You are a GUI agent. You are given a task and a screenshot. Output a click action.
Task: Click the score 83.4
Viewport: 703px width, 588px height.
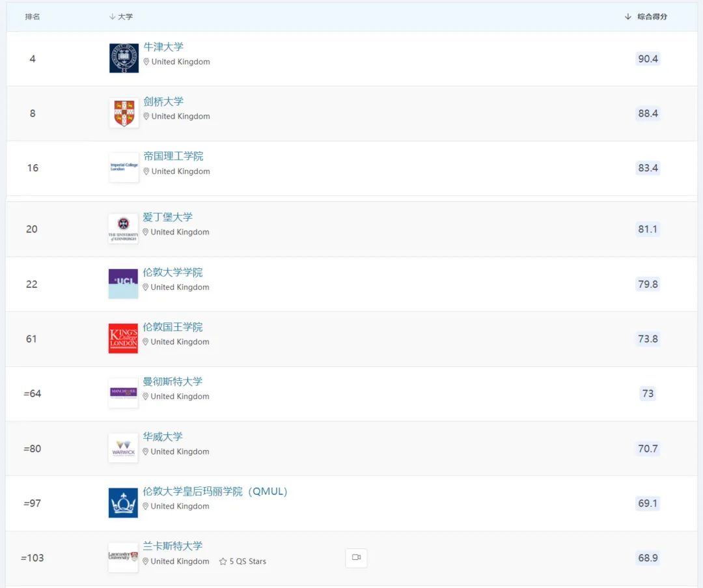point(648,168)
